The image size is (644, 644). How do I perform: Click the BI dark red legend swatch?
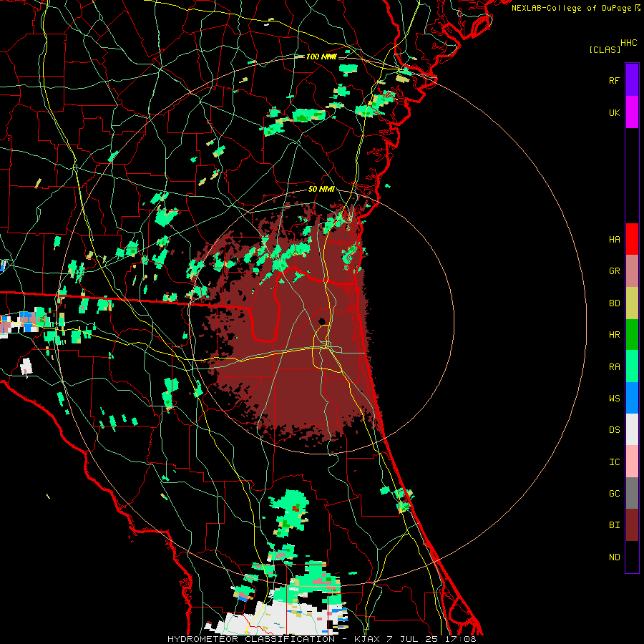tap(632, 525)
